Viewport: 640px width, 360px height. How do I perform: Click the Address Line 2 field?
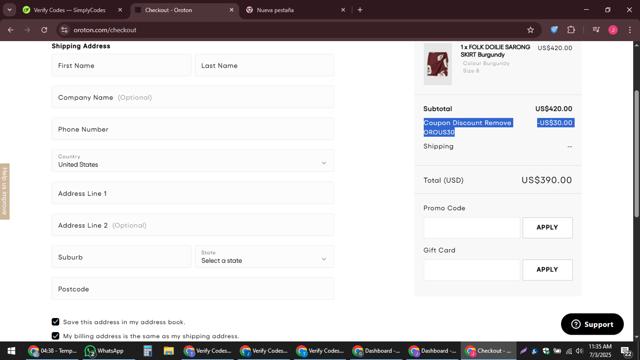click(x=193, y=225)
